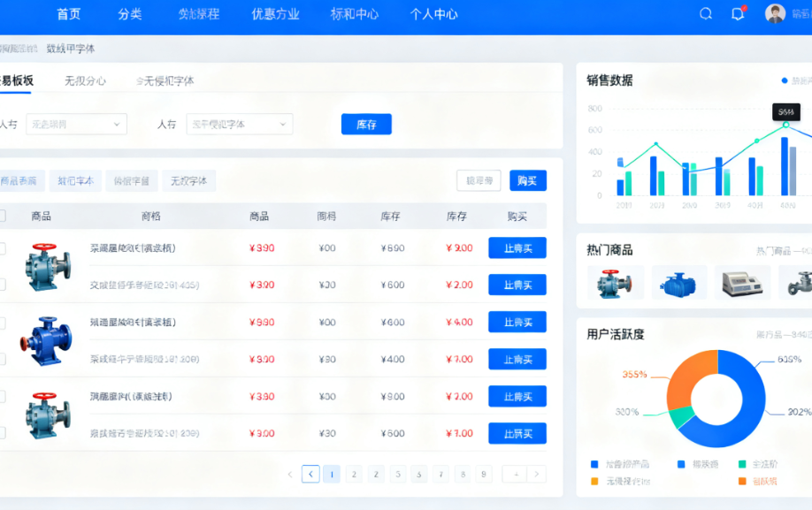Jump to page 9 in the pagination
This screenshot has height=510, width=812.
pyautogui.click(x=484, y=474)
